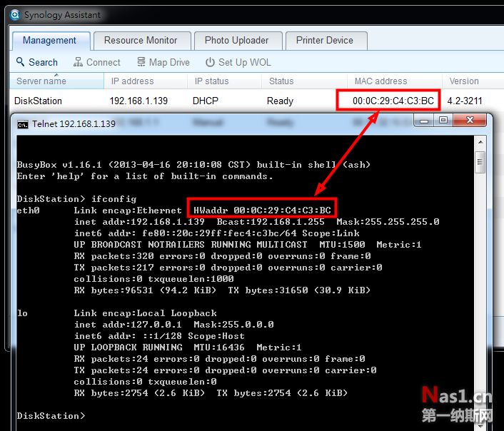Click RX bytes:96531 text

point(114,290)
